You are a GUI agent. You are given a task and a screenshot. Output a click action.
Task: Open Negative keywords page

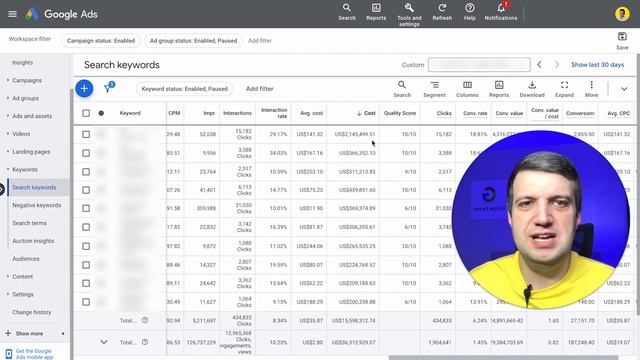tap(36, 205)
